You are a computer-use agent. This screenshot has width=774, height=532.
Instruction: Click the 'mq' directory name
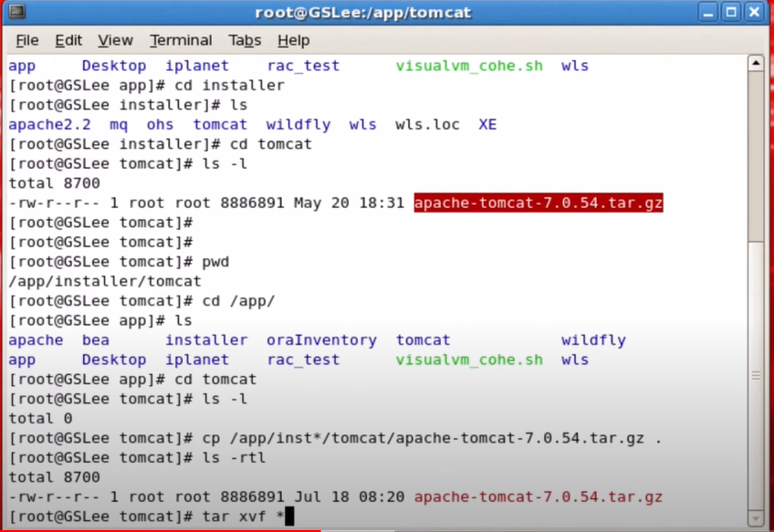pos(119,124)
